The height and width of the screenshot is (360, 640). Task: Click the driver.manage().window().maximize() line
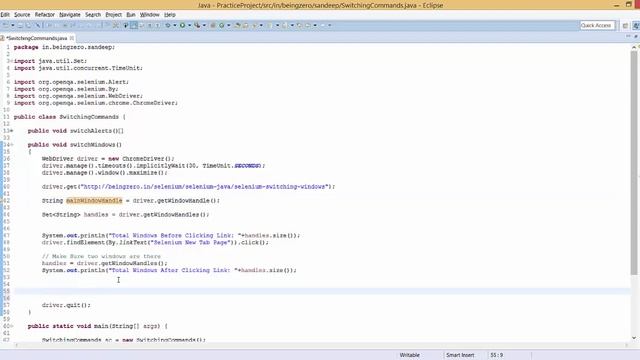click(x=104, y=173)
